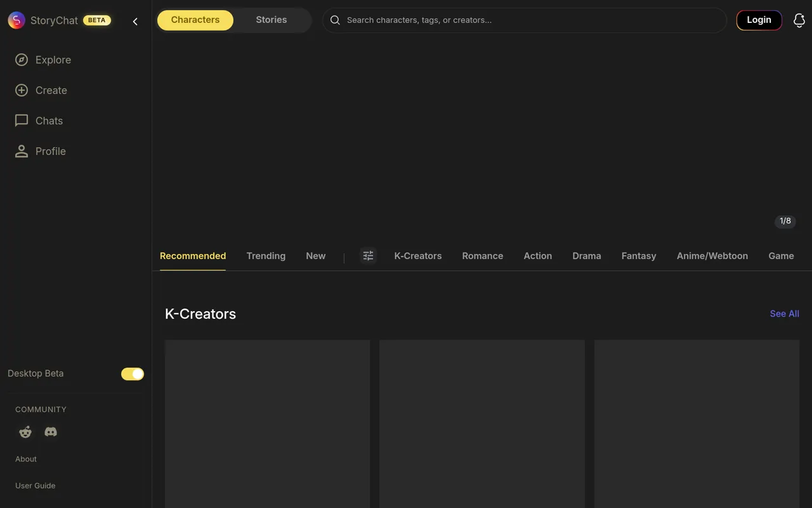Select the Romance category tab

(483, 256)
